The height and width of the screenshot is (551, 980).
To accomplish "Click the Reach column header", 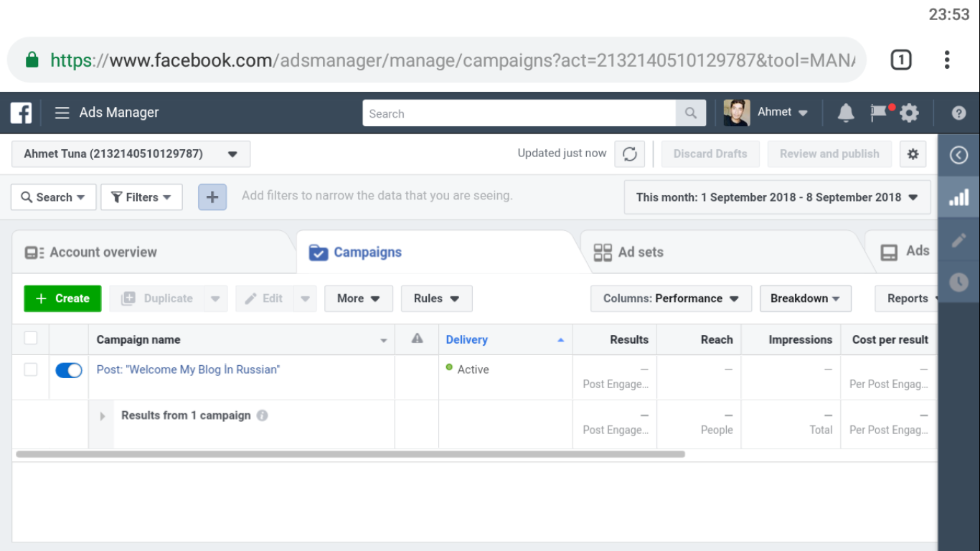I will (x=699, y=339).
